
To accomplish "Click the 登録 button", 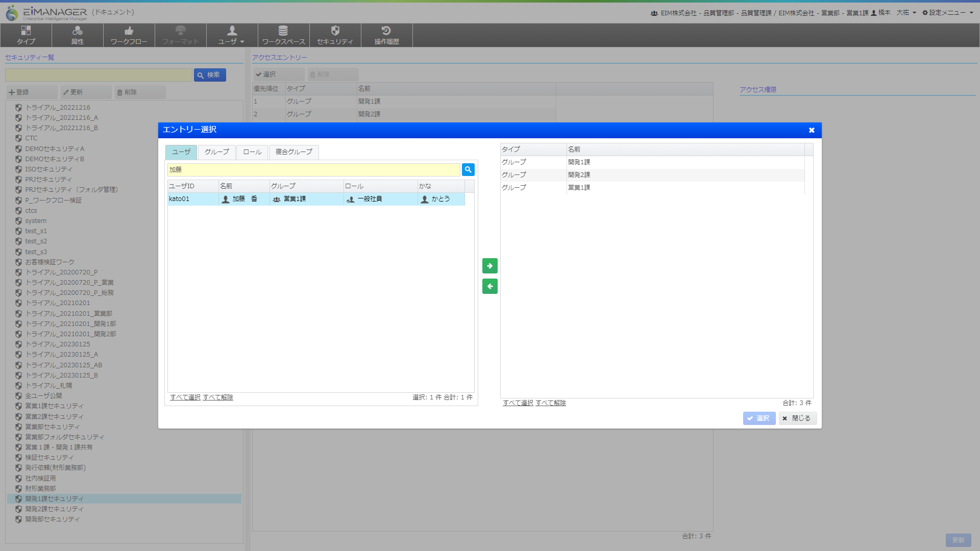I will click(32, 92).
